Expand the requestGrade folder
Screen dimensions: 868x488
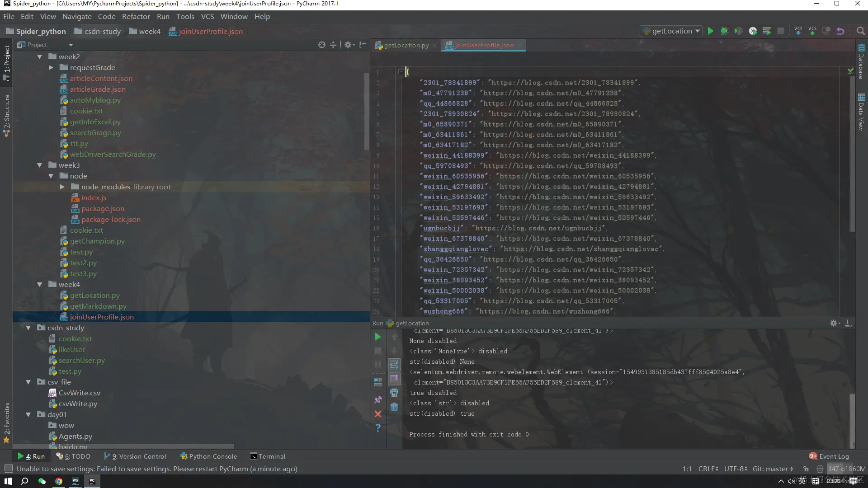pyautogui.click(x=51, y=68)
